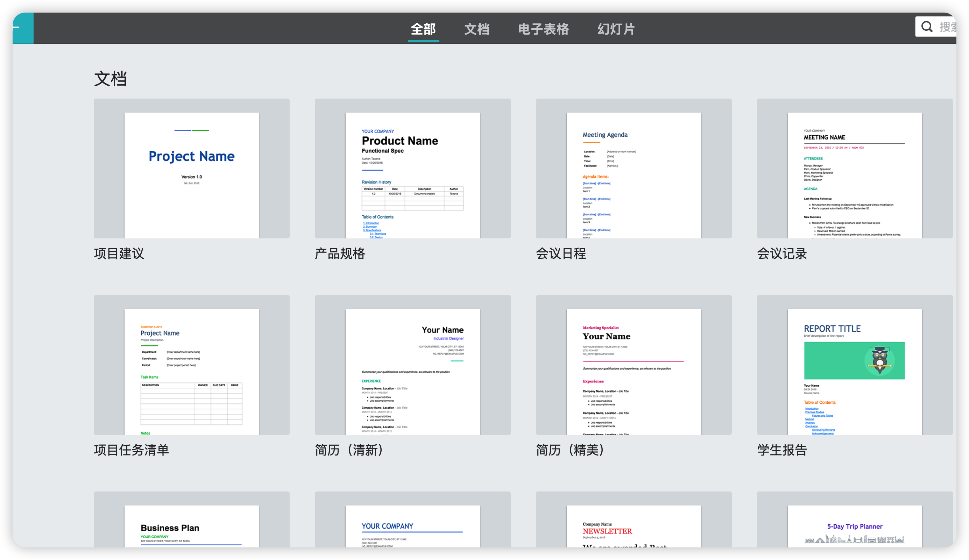969x560 pixels.
Task: Click the search magnifier icon
Action: point(927,27)
